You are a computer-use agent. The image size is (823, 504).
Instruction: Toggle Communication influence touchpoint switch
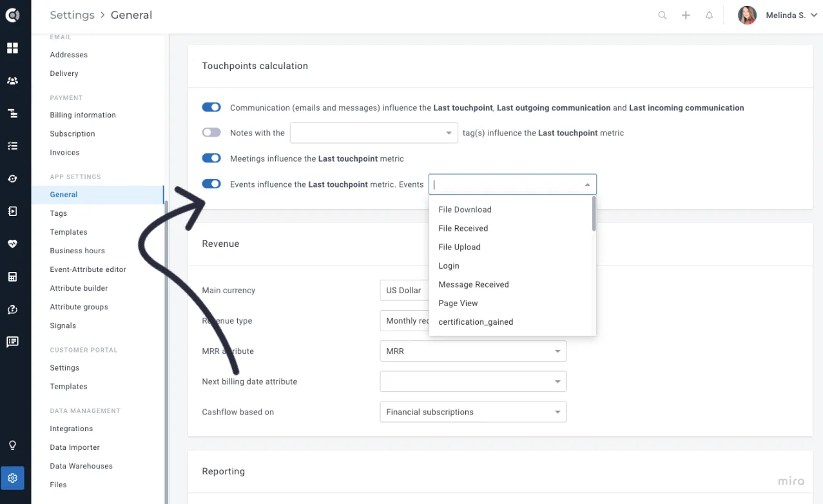(211, 108)
